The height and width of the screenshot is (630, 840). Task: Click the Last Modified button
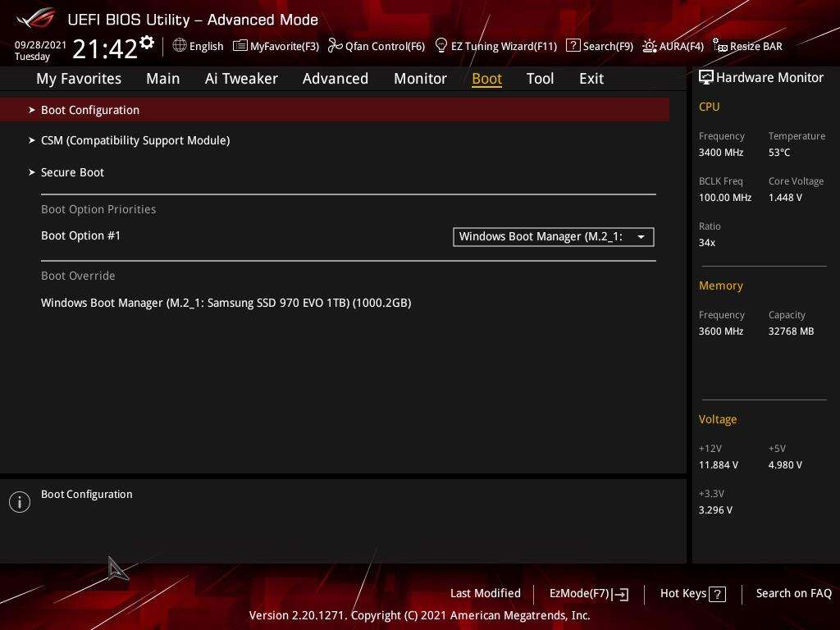[485, 594]
